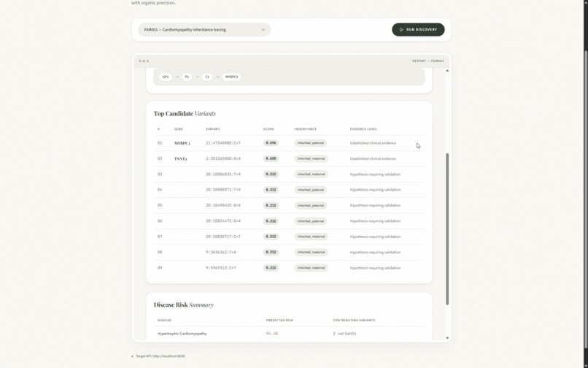Click Hypothesis requiring validation in row 08
The height and width of the screenshot is (368, 588).
click(x=375, y=253)
